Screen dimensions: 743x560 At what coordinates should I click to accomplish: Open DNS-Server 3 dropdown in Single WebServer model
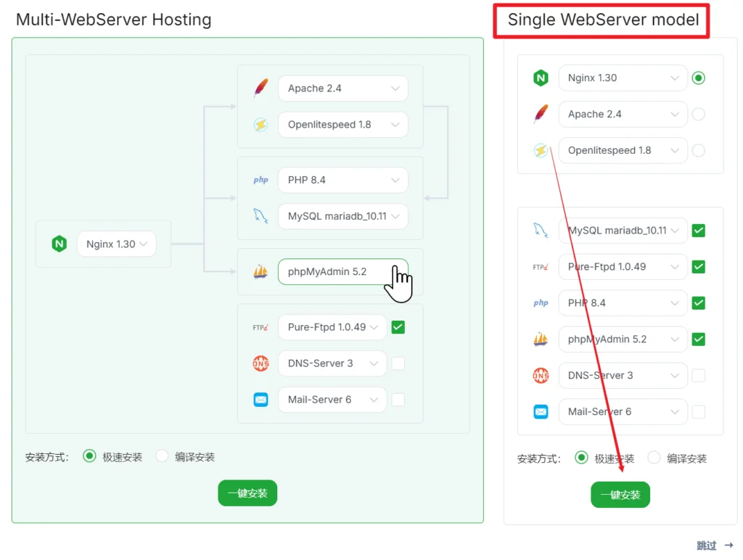pos(623,376)
